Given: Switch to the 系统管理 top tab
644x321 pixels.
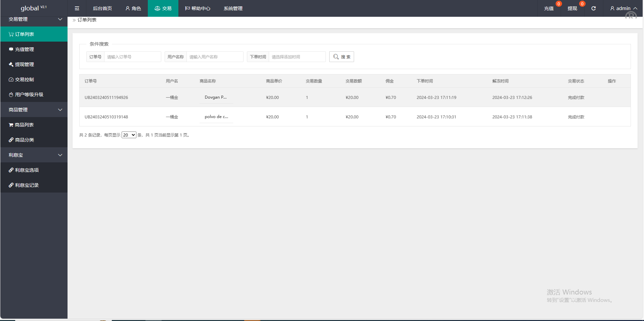Looking at the screenshot, I should (x=233, y=8).
